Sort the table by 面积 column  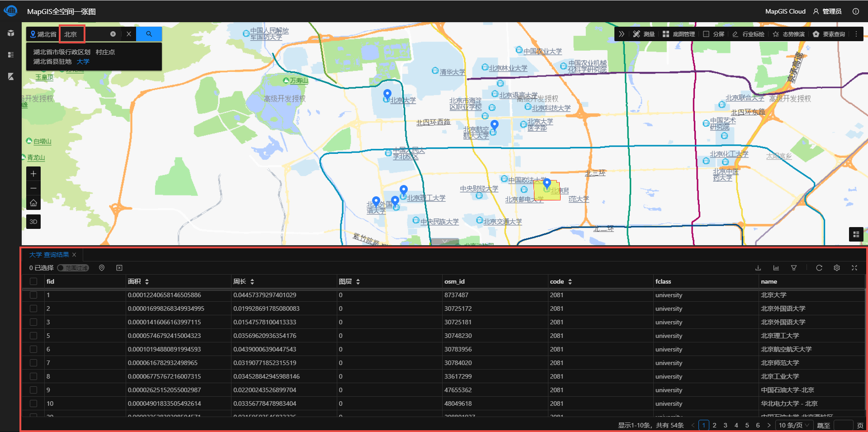pyautogui.click(x=147, y=281)
